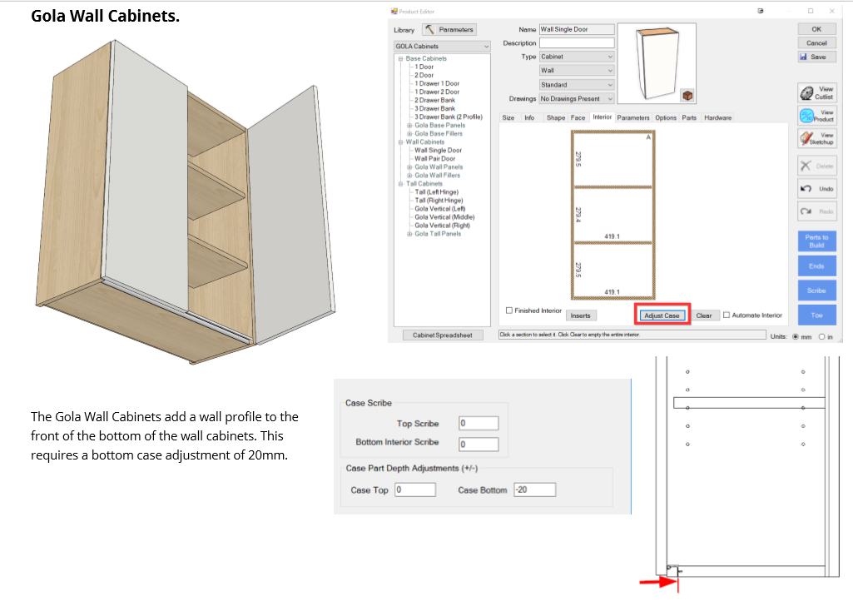Launch View Sketchup

(816, 139)
